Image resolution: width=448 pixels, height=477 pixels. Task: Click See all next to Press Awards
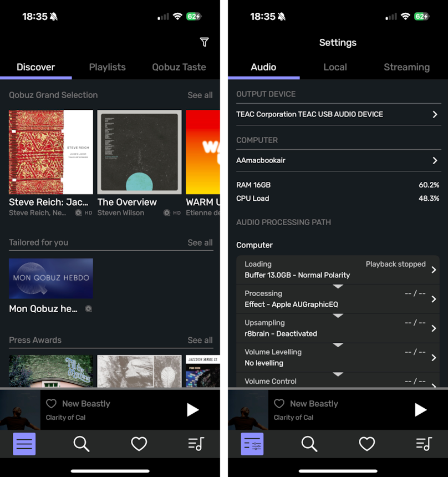(200, 340)
